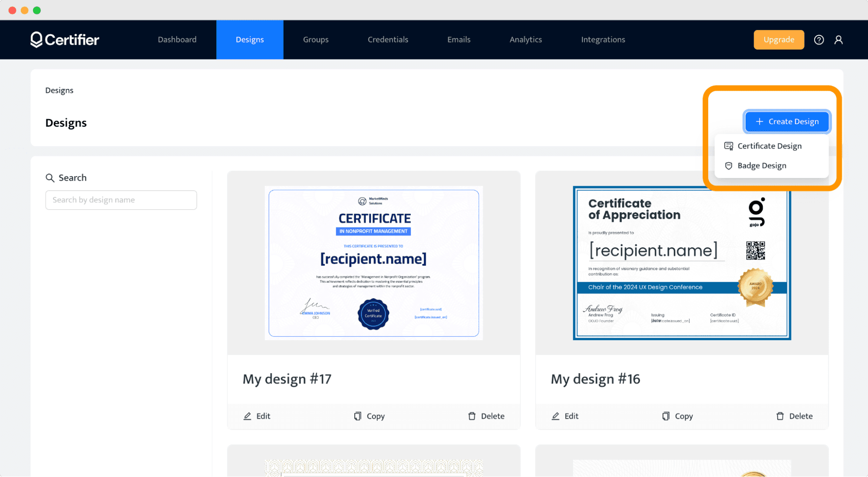Click trash Delete icon for My design #17
Viewport: 868px width, 477px height.
(x=472, y=416)
